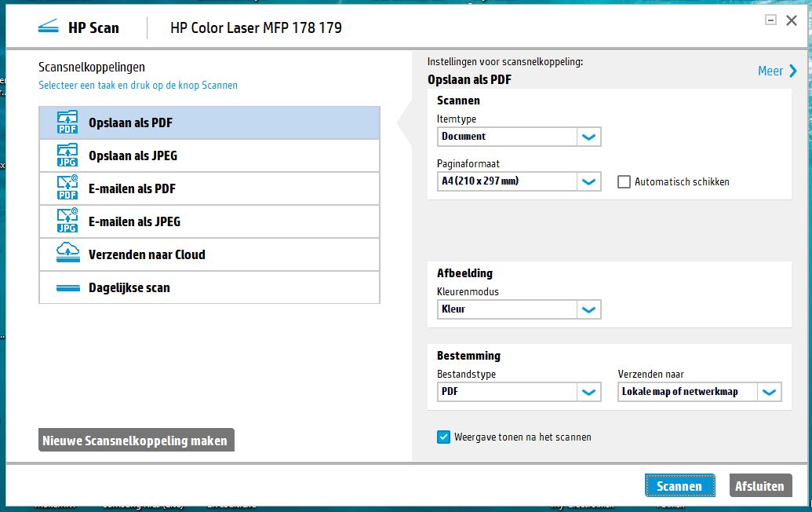The width and height of the screenshot is (812, 512).
Task: Click the Meer chevron arrow icon
Action: tap(792, 71)
